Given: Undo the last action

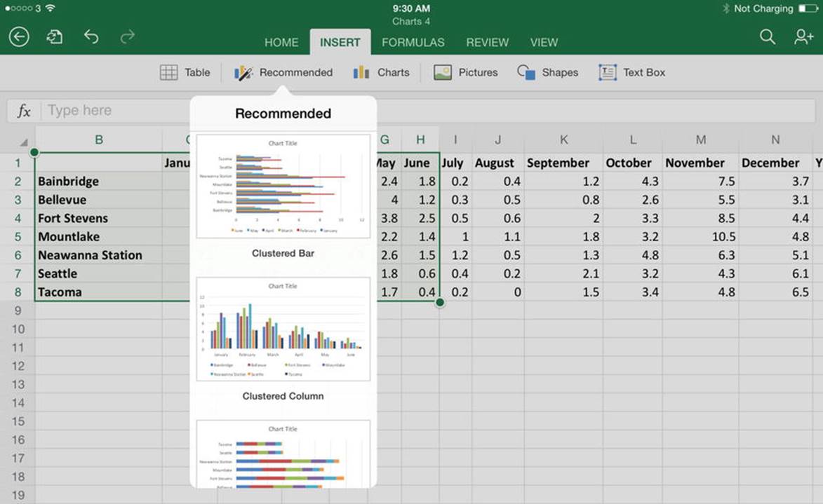Looking at the screenshot, I should click(x=91, y=36).
